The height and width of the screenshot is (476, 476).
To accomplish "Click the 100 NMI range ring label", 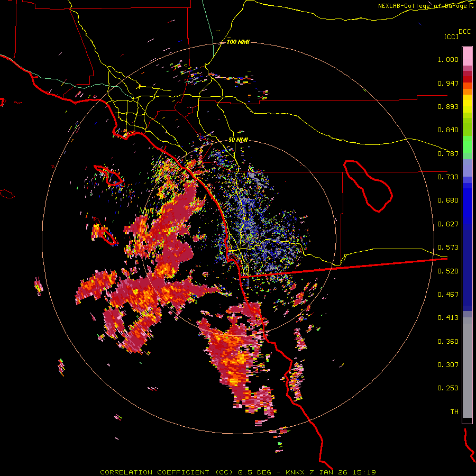I will [238, 42].
